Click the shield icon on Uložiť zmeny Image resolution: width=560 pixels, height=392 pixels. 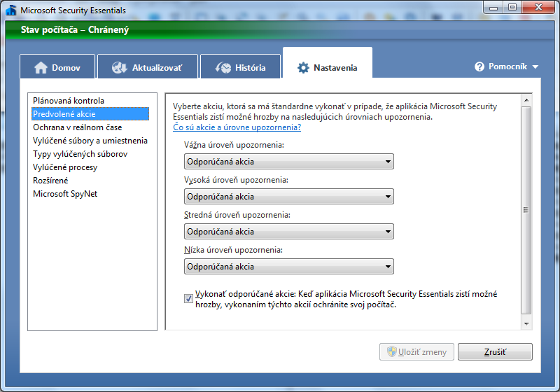[x=392, y=351]
